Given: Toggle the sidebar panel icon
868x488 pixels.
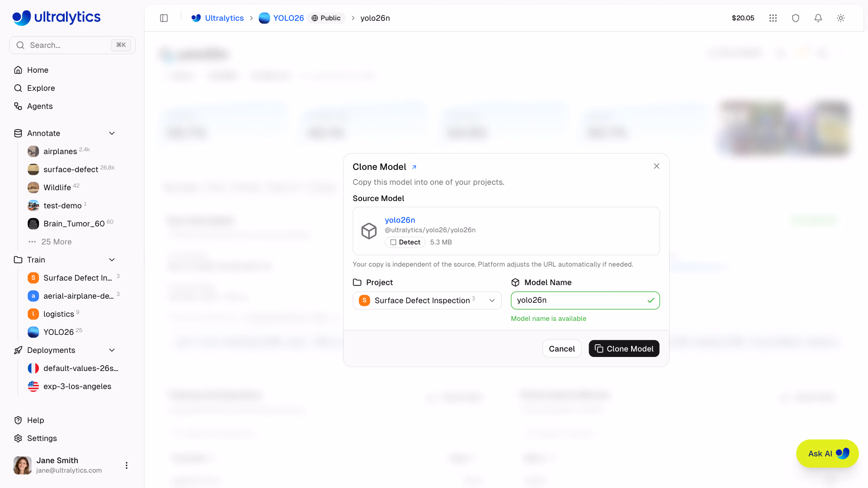Looking at the screenshot, I should coord(164,18).
